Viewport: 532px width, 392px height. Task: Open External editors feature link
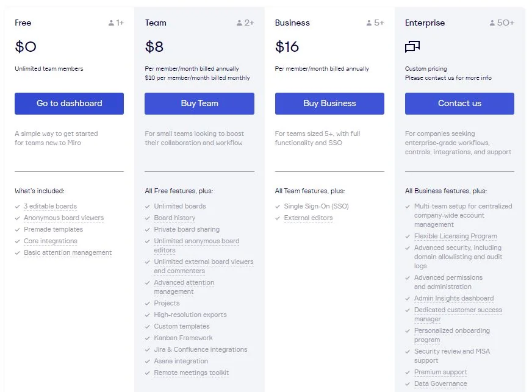(x=308, y=218)
